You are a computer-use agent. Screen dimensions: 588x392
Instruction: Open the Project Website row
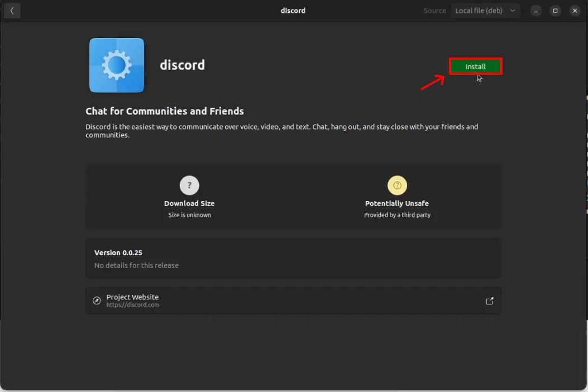point(293,300)
